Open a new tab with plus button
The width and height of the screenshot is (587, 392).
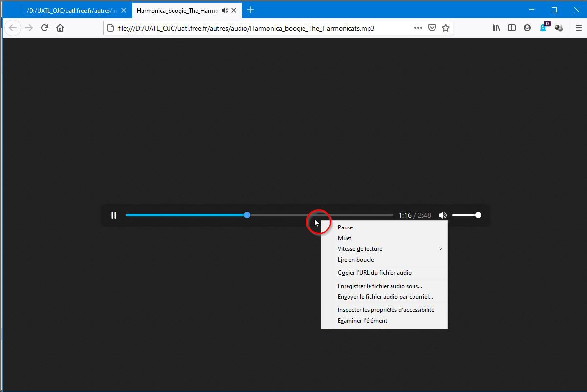[250, 10]
